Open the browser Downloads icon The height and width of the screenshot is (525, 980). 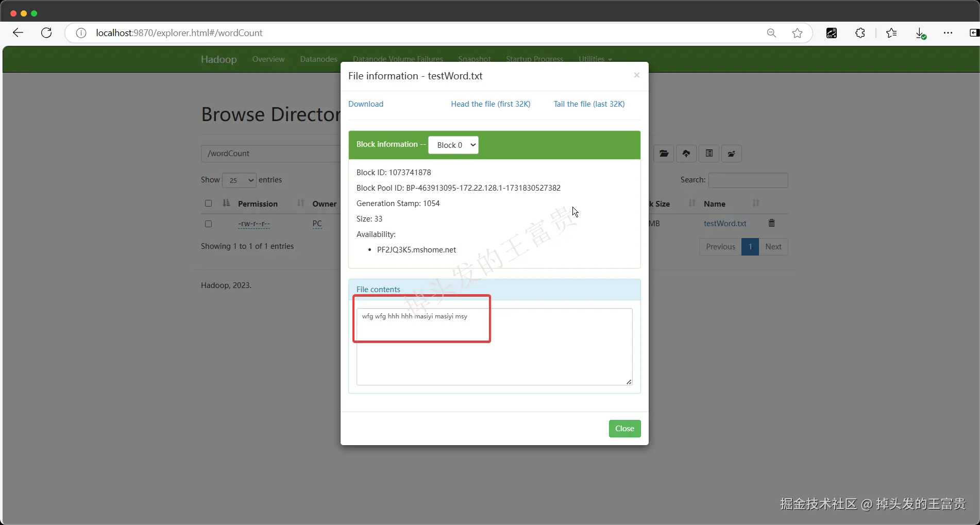921,33
